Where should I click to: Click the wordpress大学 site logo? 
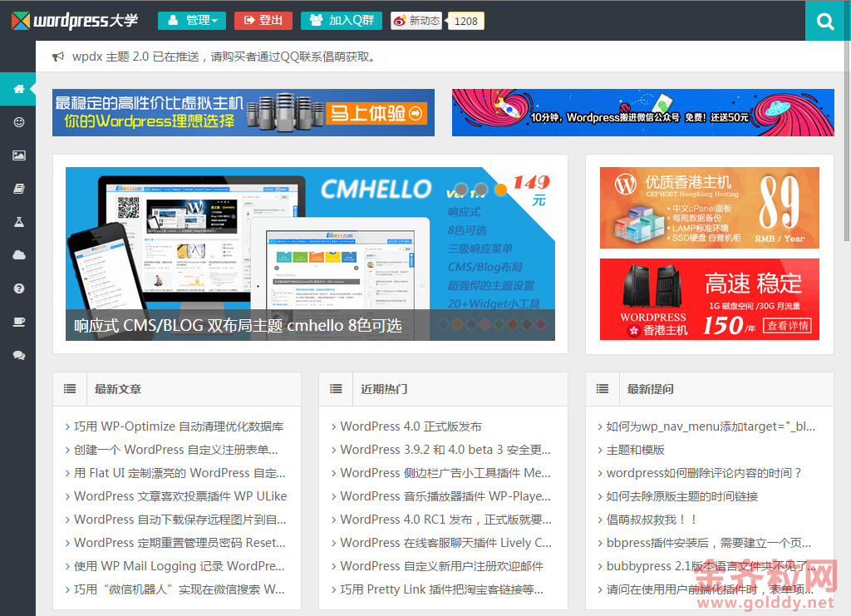point(75,21)
